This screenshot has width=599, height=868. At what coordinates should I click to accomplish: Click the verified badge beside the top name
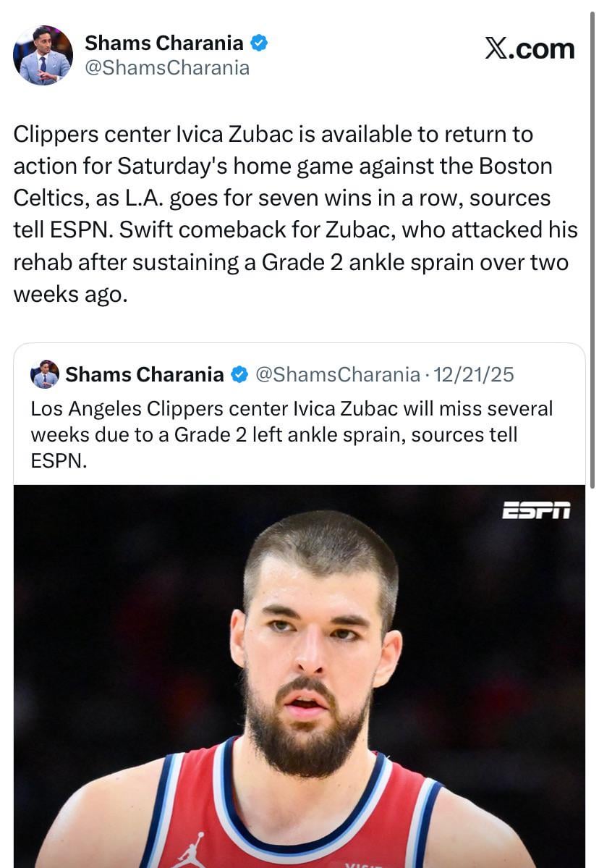coord(259,43)
